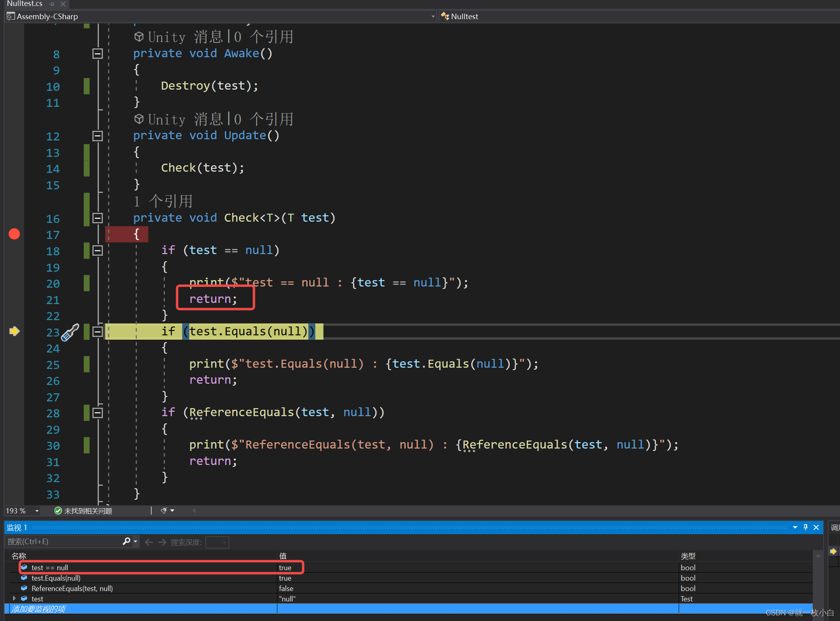Close the Nulltest.cs tab
Viewport: 840px width, 621px height.
click(x=63, y=4)
